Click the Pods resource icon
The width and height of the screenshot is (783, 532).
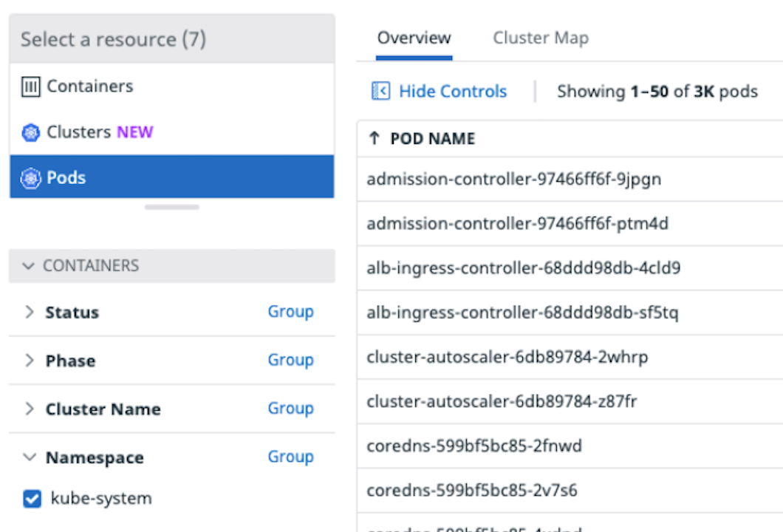[31, 177]
